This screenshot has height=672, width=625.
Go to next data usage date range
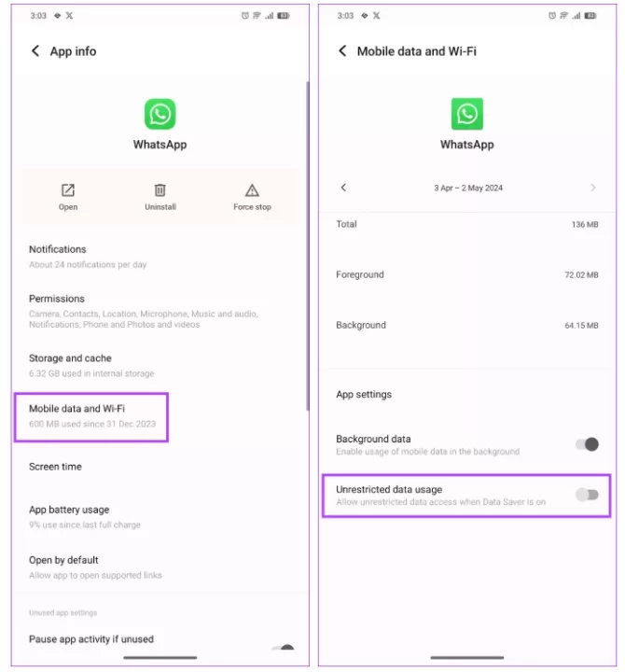(593, 188)
